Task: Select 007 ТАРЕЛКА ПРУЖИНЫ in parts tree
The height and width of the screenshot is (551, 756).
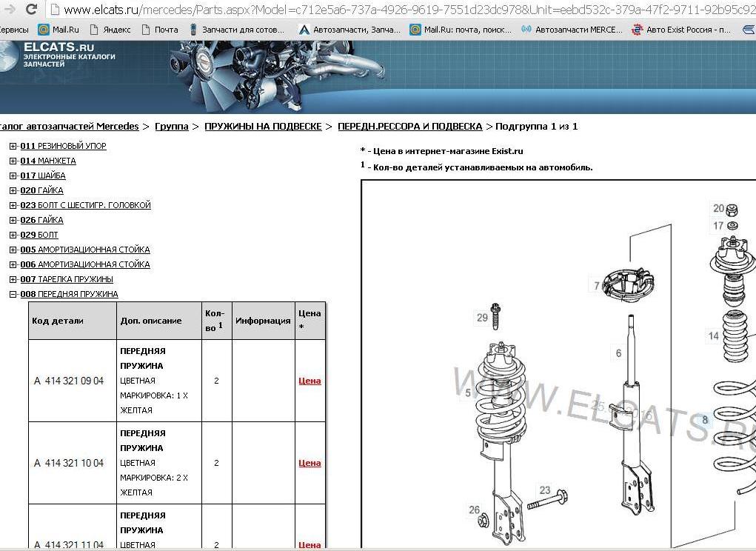Action: [x=67, y=279]
